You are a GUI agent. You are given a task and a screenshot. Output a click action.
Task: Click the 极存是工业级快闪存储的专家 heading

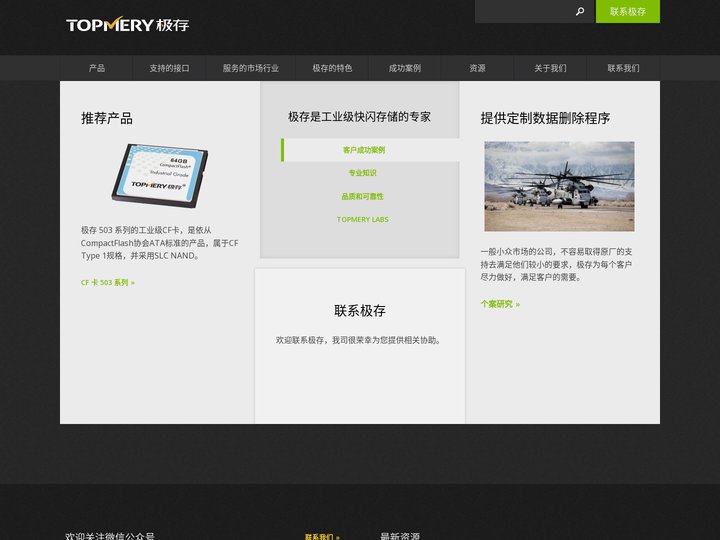pyautogui.click(x=360, y=117)
